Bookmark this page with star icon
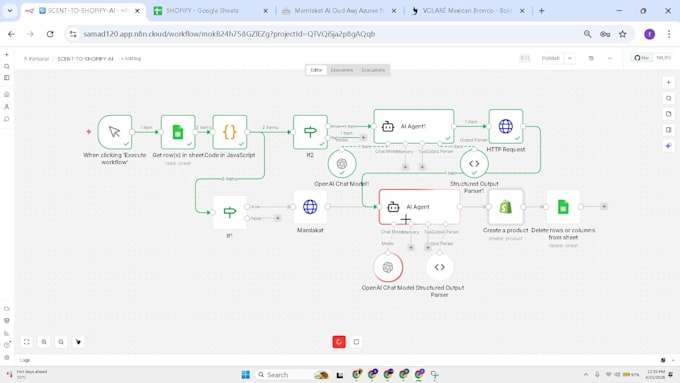The image size is (680, 383). click(x=623, y=34)
